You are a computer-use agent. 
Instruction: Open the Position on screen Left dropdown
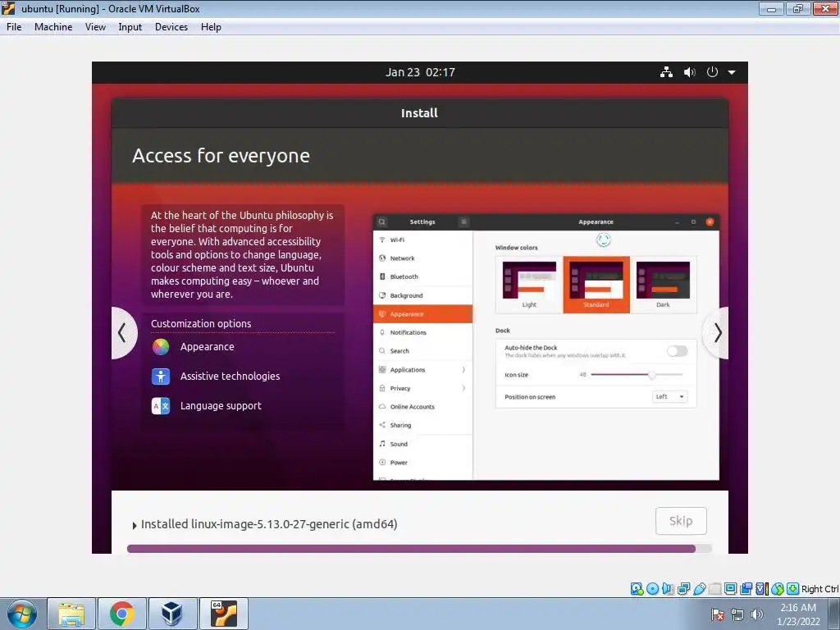click(x=669, y=396)
